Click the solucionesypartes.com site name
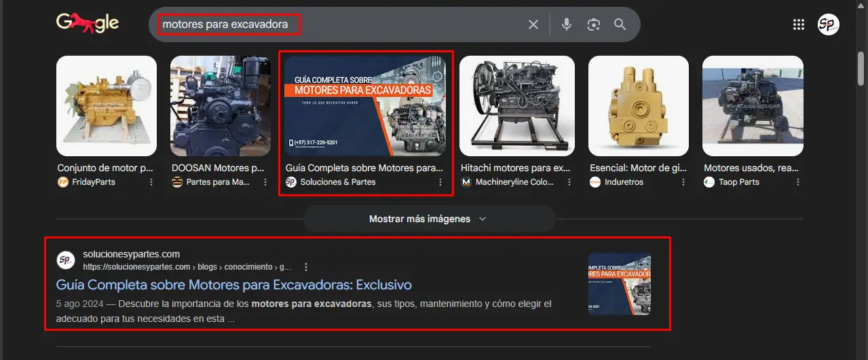This screenshot has height=360, width=868. tap(132, 255)
